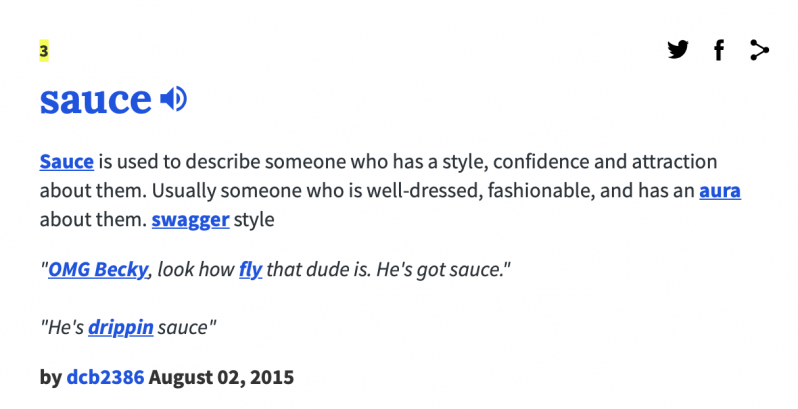Open the aura definition link
This screenshot has width=798, height=409.
coord(720,191)
